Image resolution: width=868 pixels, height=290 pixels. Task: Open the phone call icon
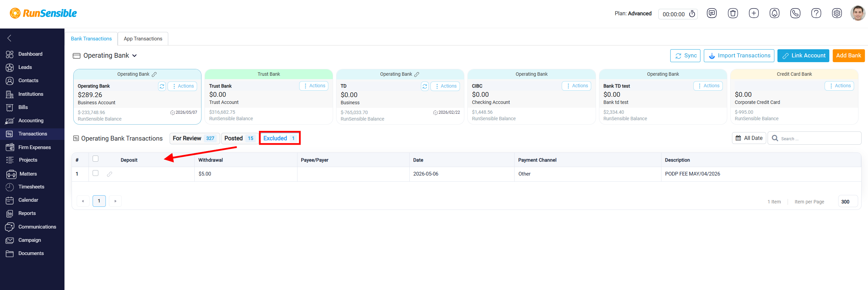795,13
